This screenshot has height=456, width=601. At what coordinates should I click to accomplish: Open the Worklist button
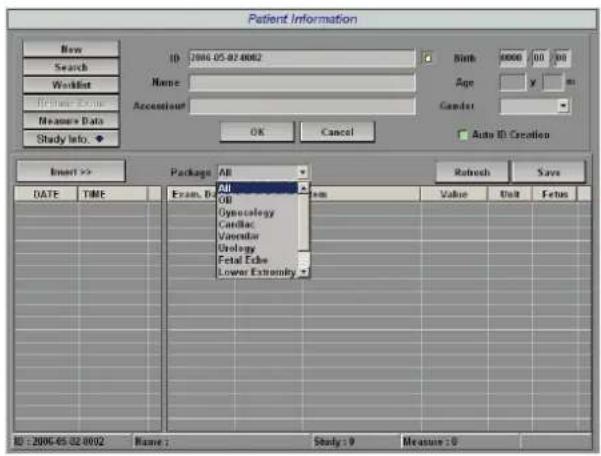(71, 85)
